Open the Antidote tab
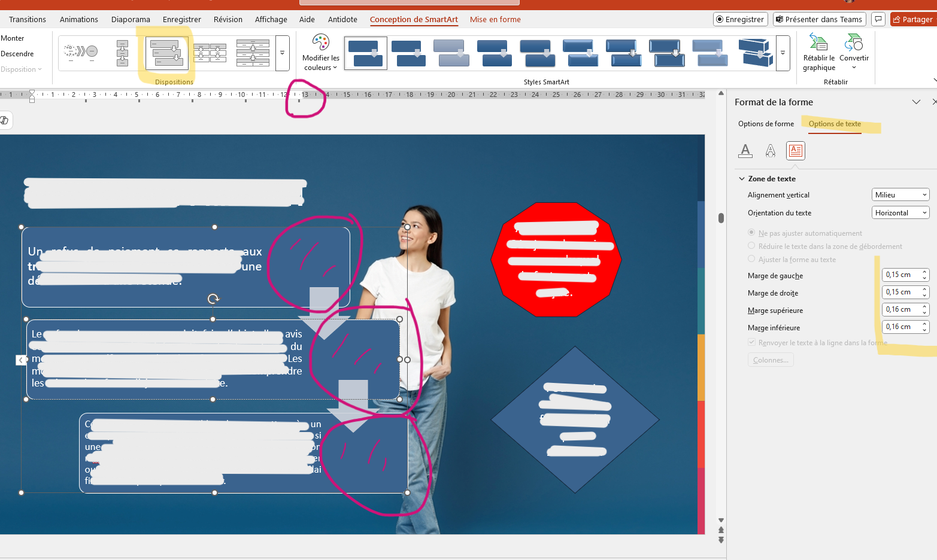 click(342, 19)
